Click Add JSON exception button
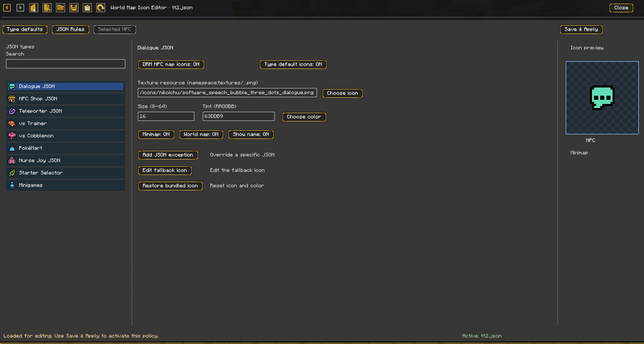 click(x=168, y=155)
